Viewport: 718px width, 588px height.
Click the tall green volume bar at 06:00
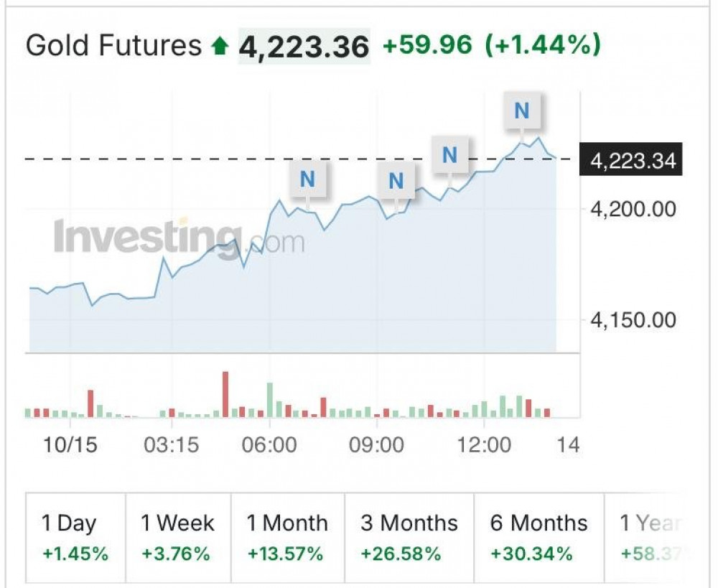pos(270,400)
